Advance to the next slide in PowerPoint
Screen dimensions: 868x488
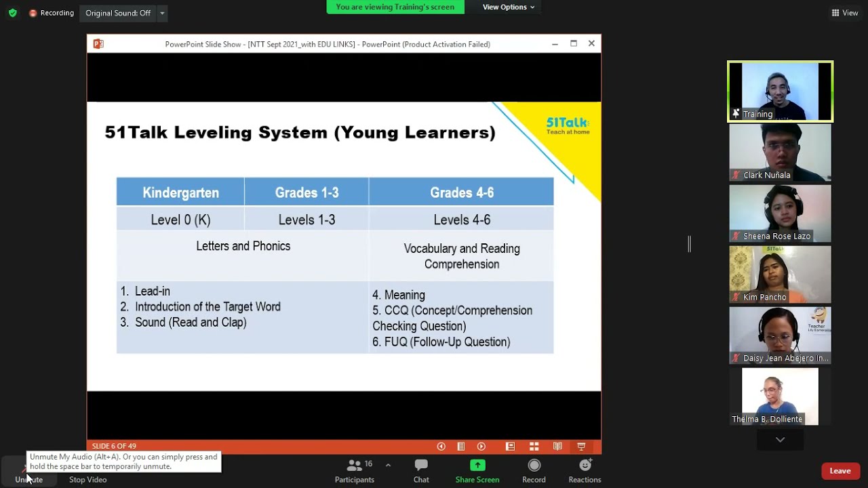(481, 446)
